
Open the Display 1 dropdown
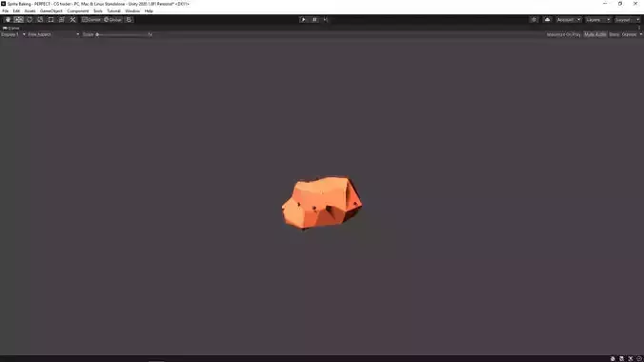click(x=13, y=34)
